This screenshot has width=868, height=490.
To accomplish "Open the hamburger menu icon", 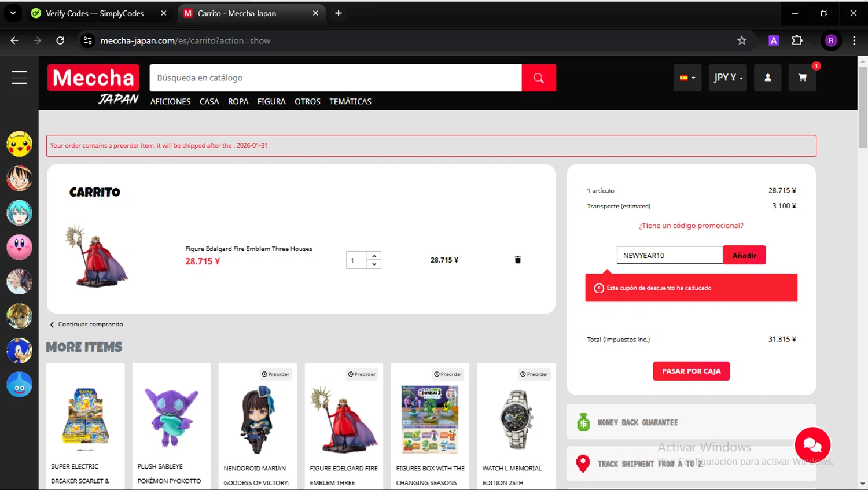I will (x=19, y=78).
